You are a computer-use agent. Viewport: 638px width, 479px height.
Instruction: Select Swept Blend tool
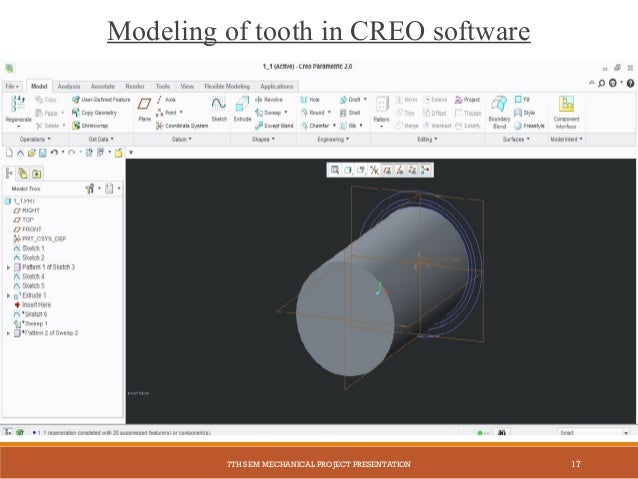coord(274,126)
